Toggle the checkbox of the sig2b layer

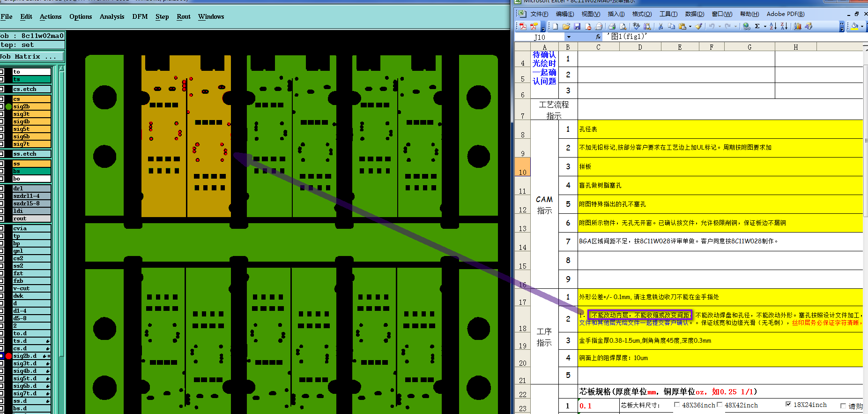click(2, 106)
